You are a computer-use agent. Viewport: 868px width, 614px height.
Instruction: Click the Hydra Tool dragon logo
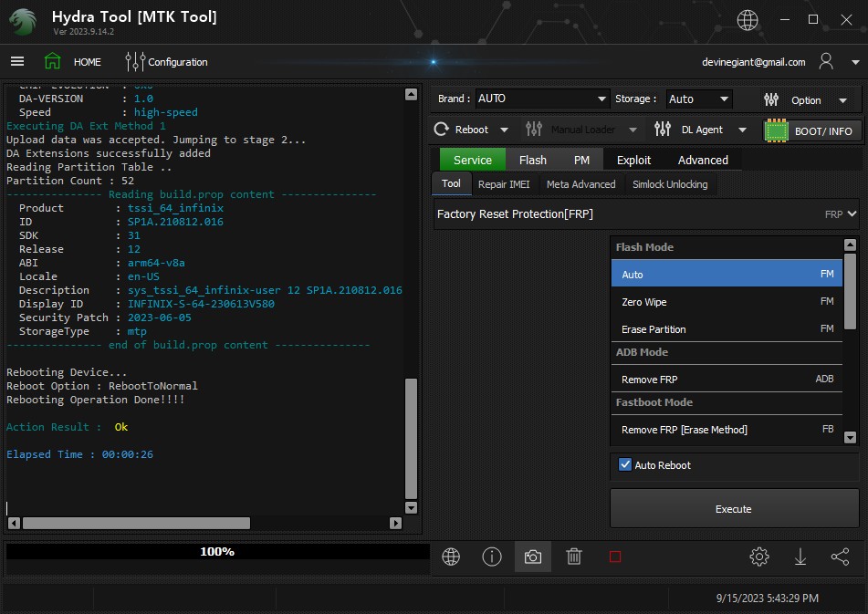click(23, 22)
